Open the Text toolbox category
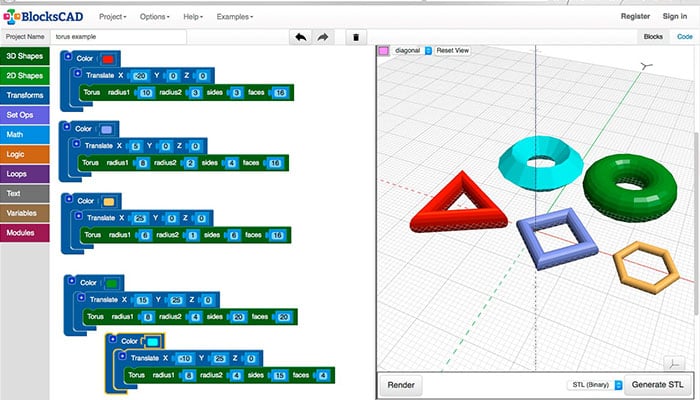This screenshot has height=400, width=700. (x=25, y=194)
